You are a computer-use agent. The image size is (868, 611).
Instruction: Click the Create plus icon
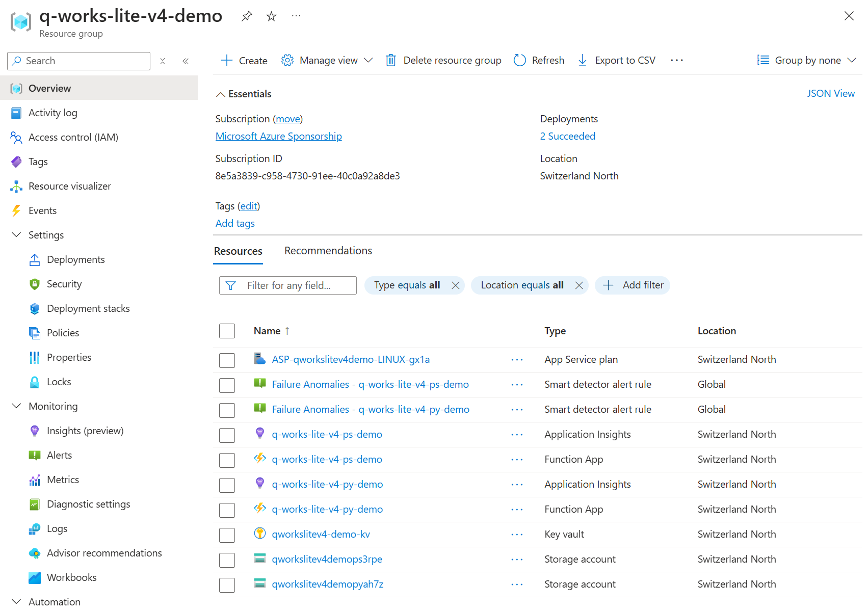point(226,60)
